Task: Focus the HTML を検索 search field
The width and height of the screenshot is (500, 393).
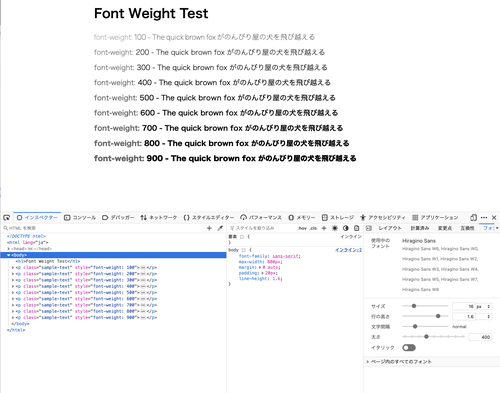Action: (x=103, y=228)
